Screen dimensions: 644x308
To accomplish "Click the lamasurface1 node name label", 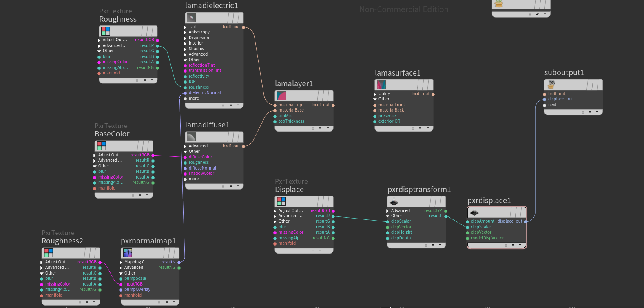I will coord(398,73).
